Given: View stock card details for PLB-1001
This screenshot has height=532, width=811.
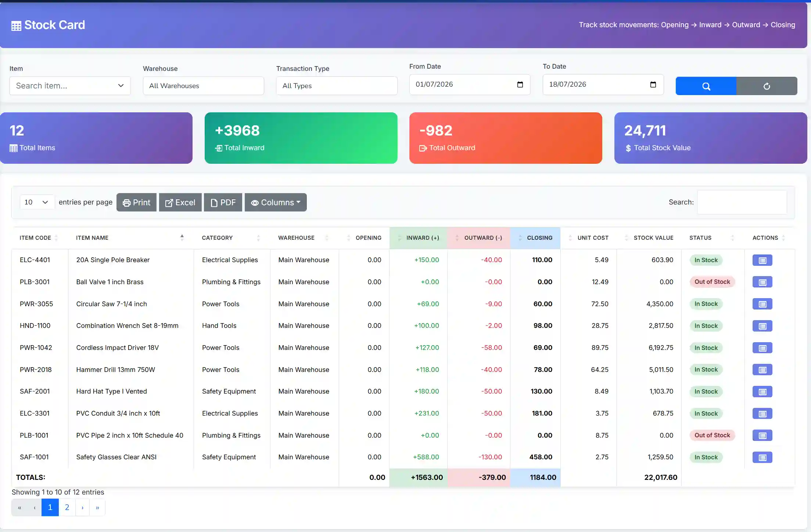Looking at the screenshot, I should click(x=762, y=435).
